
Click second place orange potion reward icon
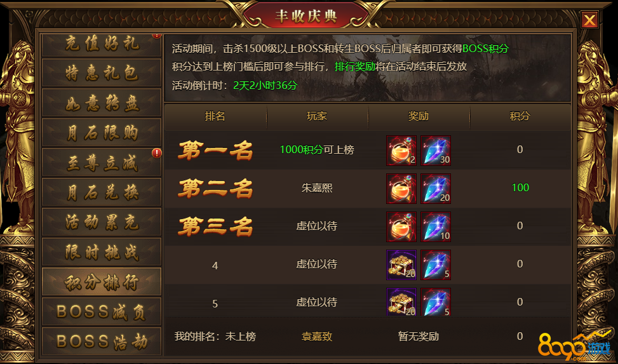(401, 189)
